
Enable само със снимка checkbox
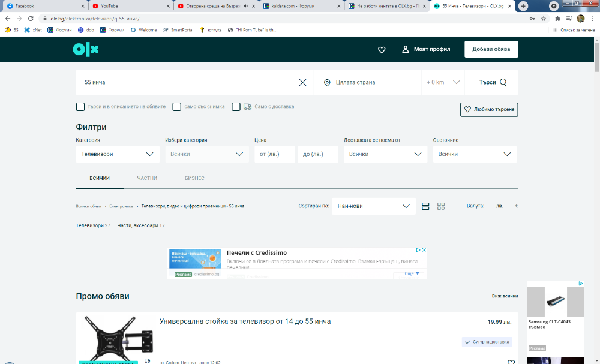pos(176,107)
